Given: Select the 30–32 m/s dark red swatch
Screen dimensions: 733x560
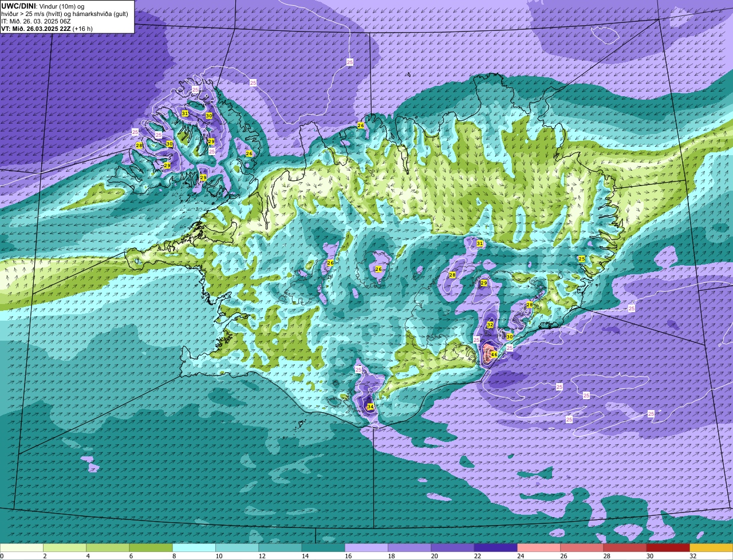Looking at the screenshot, I should coord(668,547).
